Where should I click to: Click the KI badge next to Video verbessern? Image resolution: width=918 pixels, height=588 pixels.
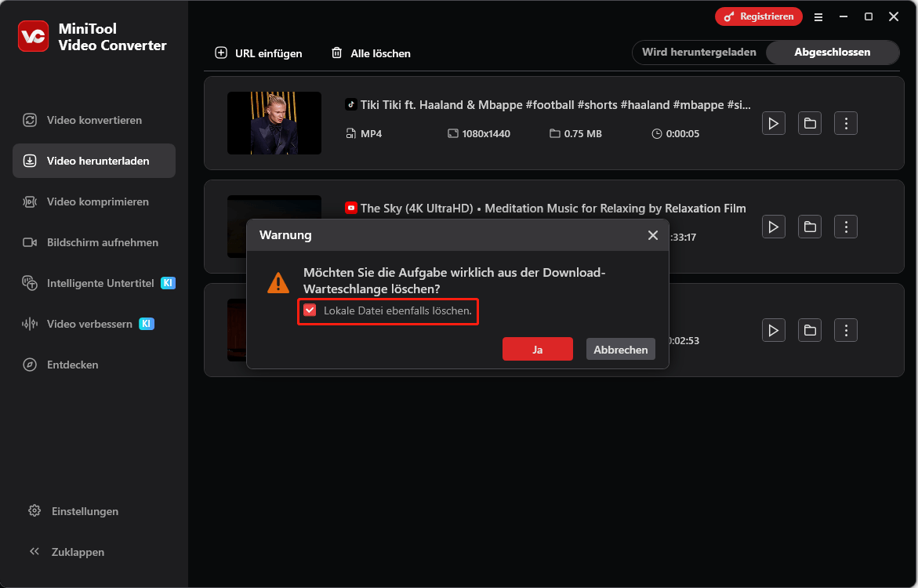[x=147, y=324]
